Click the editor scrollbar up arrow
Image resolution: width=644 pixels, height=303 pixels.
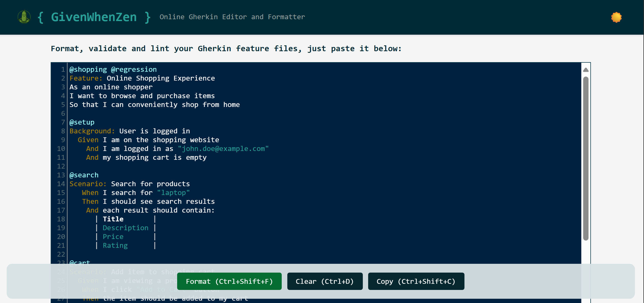(586, 70)
